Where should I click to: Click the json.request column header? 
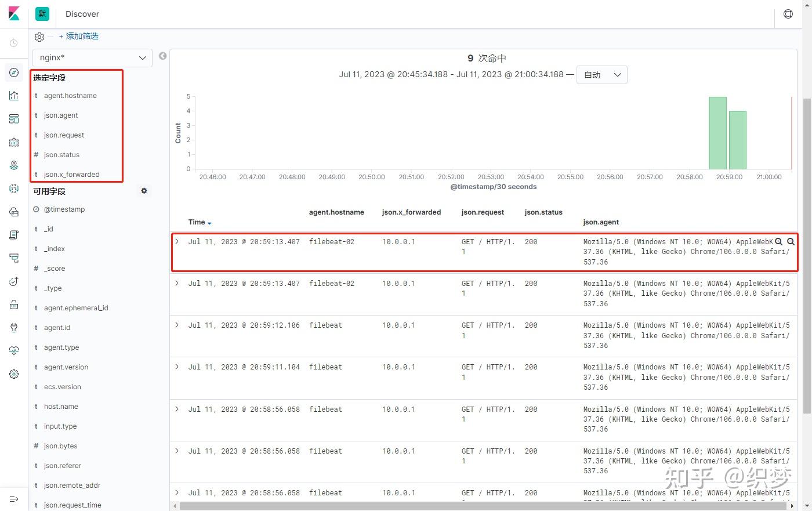(483, 212)
